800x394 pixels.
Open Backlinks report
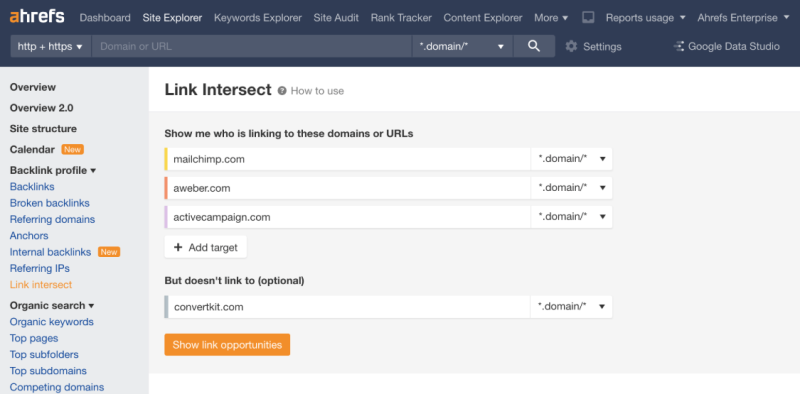coord(32,187)
